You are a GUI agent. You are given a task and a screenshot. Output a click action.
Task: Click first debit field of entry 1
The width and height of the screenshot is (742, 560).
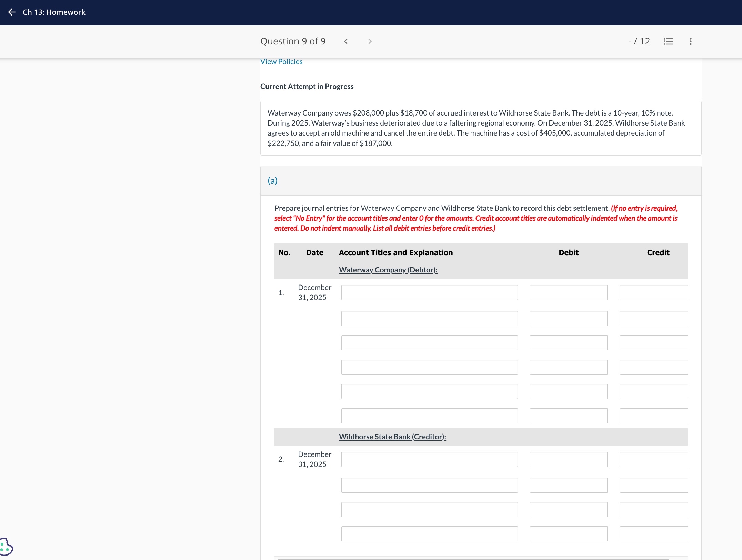pyautogui.click(x=568, y=292)
